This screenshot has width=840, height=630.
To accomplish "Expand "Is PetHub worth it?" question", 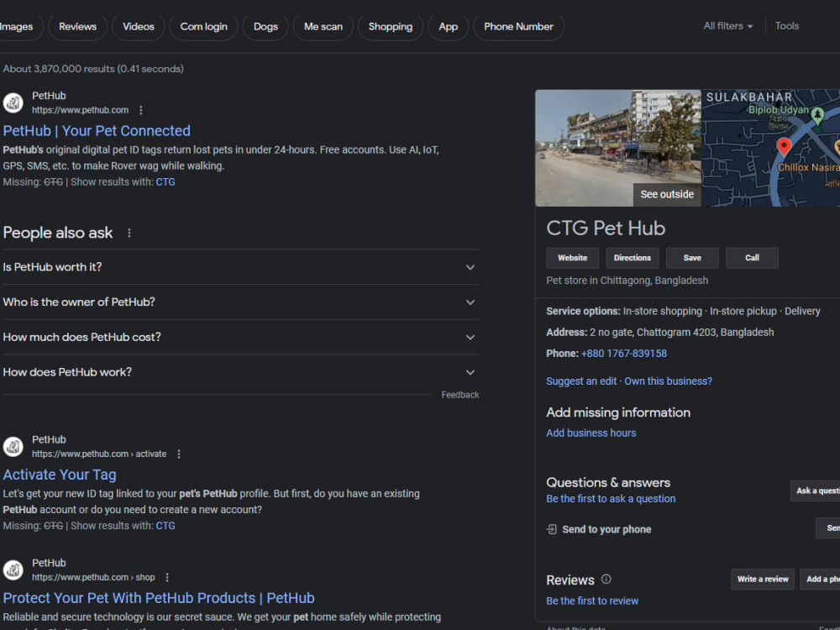I will 240,267.
